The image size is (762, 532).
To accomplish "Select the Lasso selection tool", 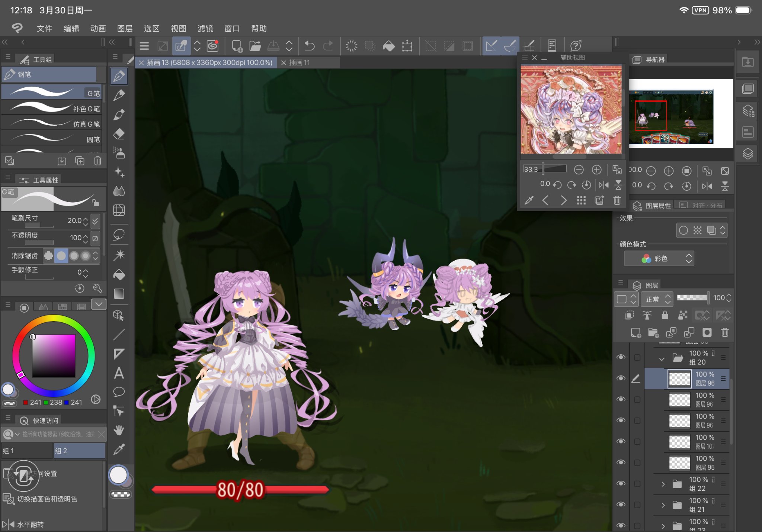I will coord(119,235).
